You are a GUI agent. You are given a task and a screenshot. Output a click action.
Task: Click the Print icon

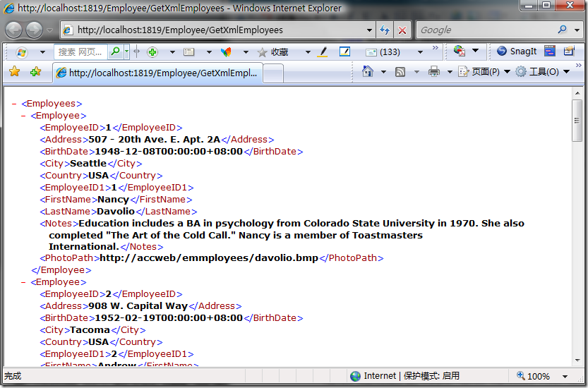click(x=433, y=71)
